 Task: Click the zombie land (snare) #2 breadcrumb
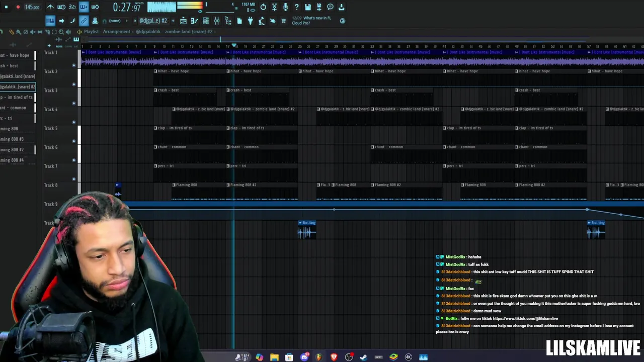tap(174, 32)
